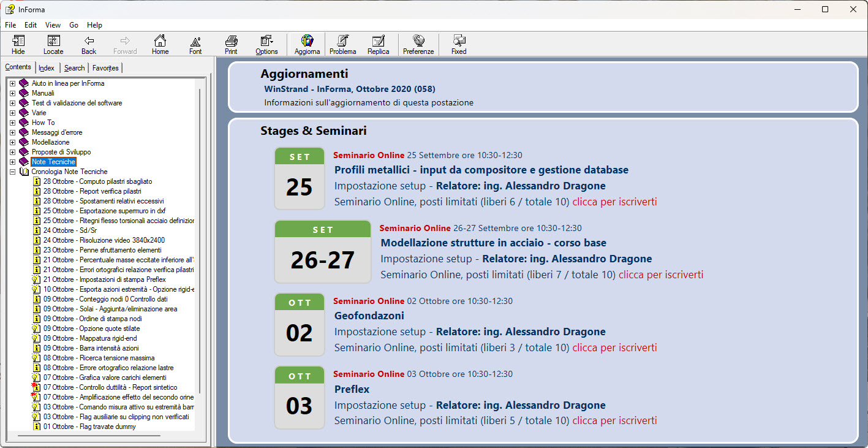Select 28 Ottobre - Report verifica pilastri
The image size is (868, 448).
pyautogui.click(x=92, y=191)
